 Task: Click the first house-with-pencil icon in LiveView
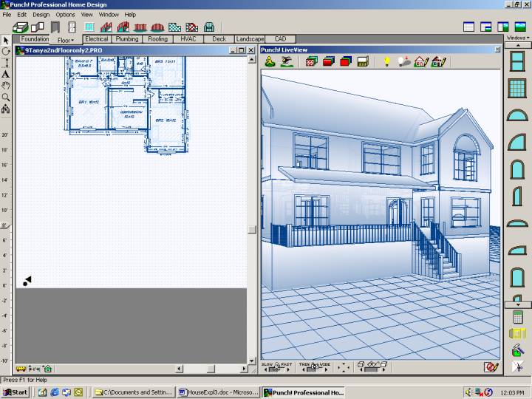pyautogui.click(x=421, y=62)
